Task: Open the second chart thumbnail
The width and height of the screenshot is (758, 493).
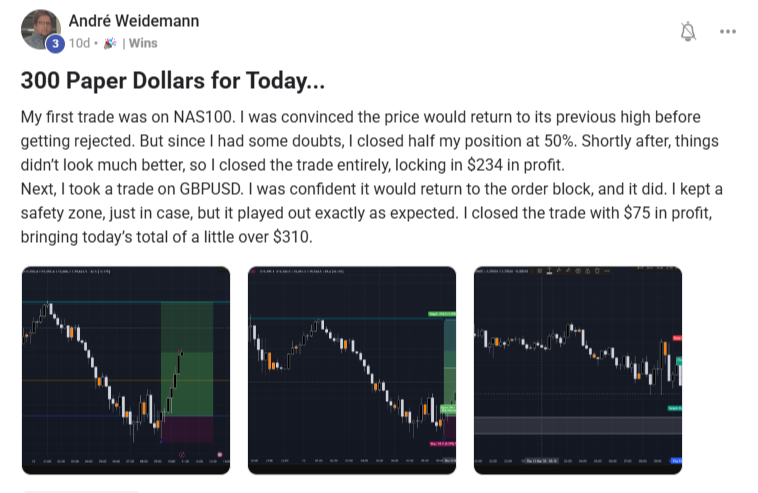Action: [351, 370]
